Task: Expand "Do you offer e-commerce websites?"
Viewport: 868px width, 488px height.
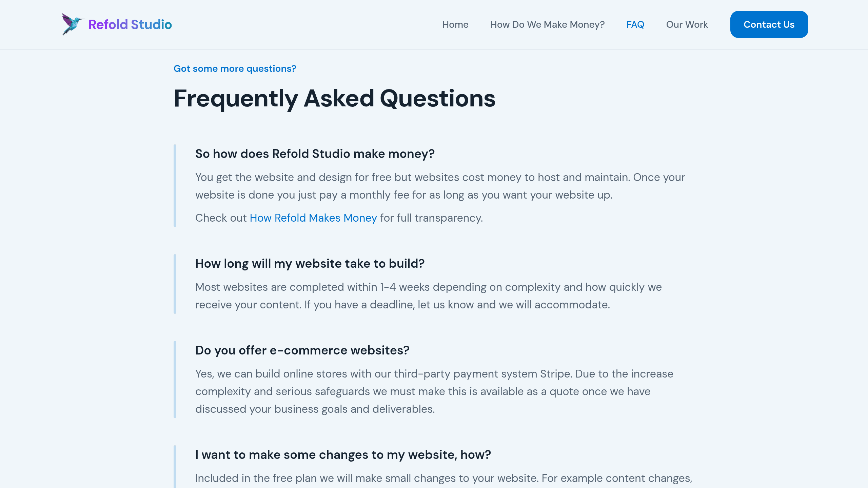Action: point(302,350)
